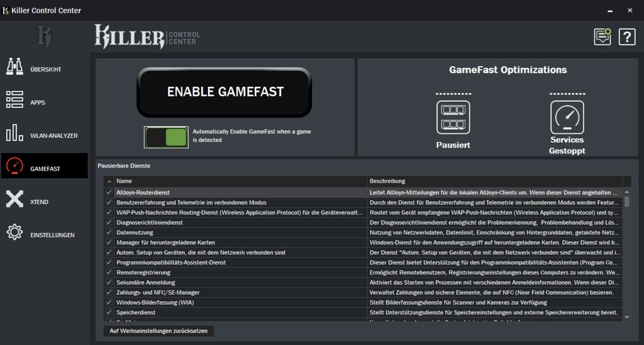
Task: Select the GameFast speedometer icon
Action: (x=15, y=166)
